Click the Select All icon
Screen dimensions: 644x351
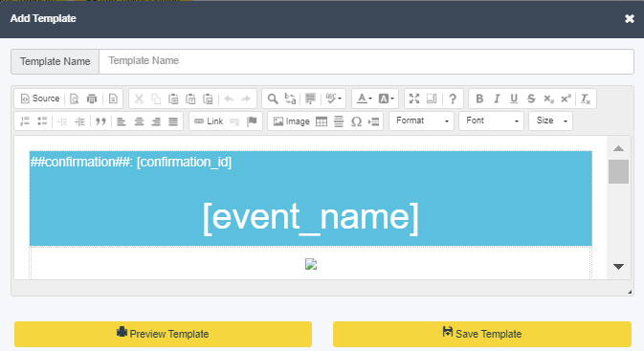(310, 99)
